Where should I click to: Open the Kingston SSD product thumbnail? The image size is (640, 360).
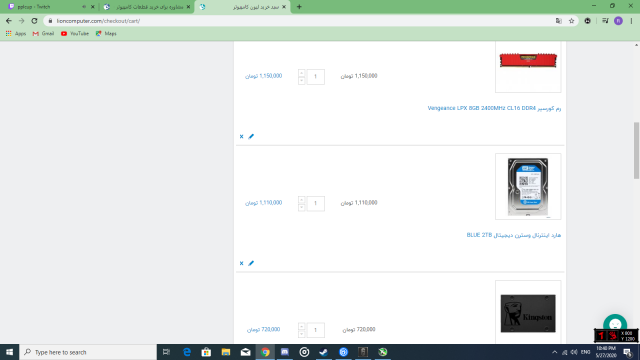pos(528,312)
